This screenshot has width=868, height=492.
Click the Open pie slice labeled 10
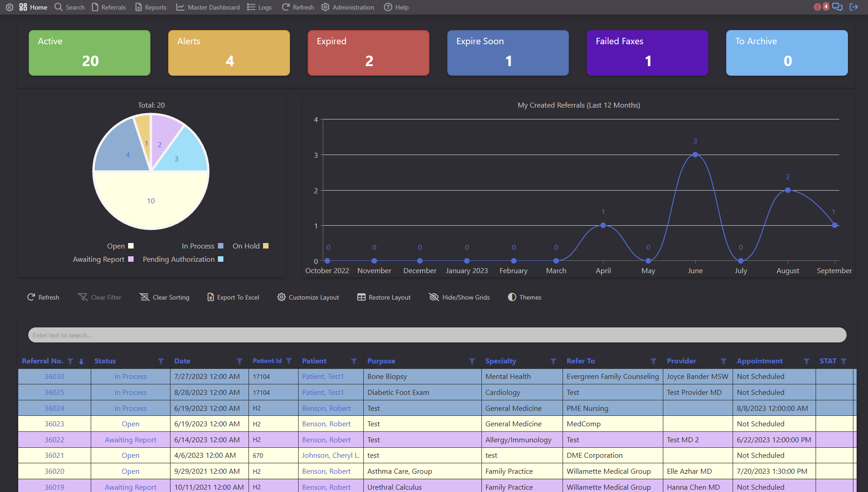(x=151, y=201)
